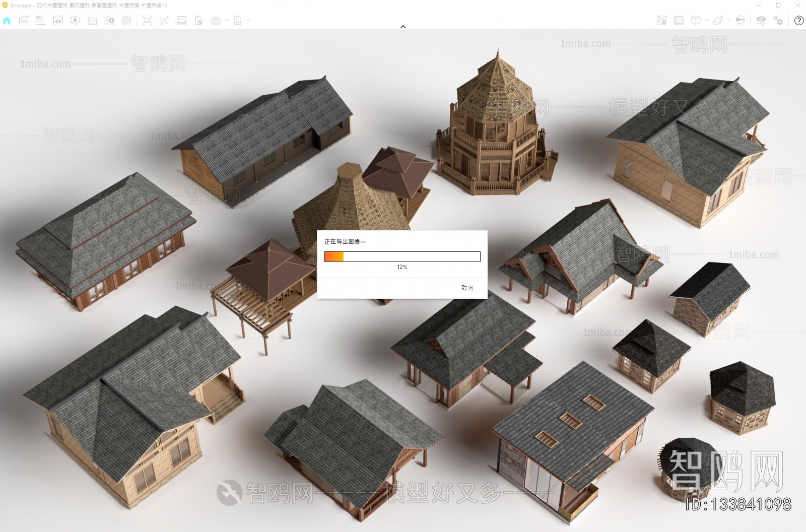Toggle the VR headset mode
This screenshot has height=532, width=806.
(x=740, y=21)
